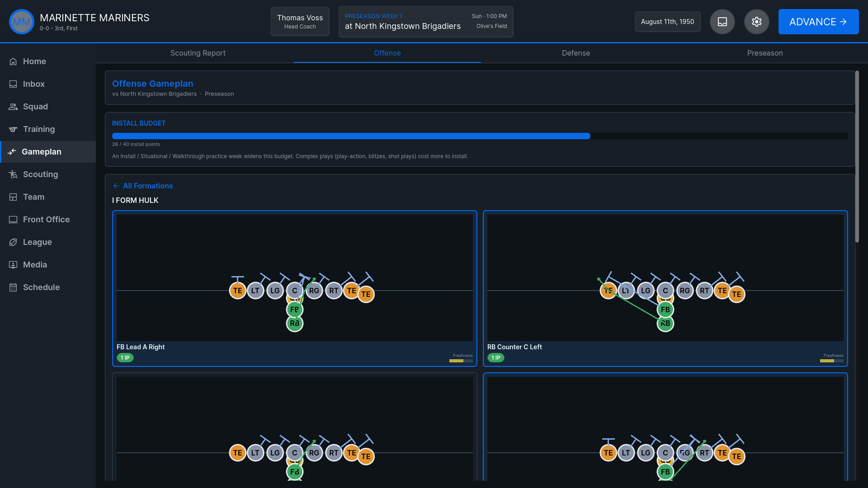
Task: Open Inbox from sidebar
Action: 48,84
